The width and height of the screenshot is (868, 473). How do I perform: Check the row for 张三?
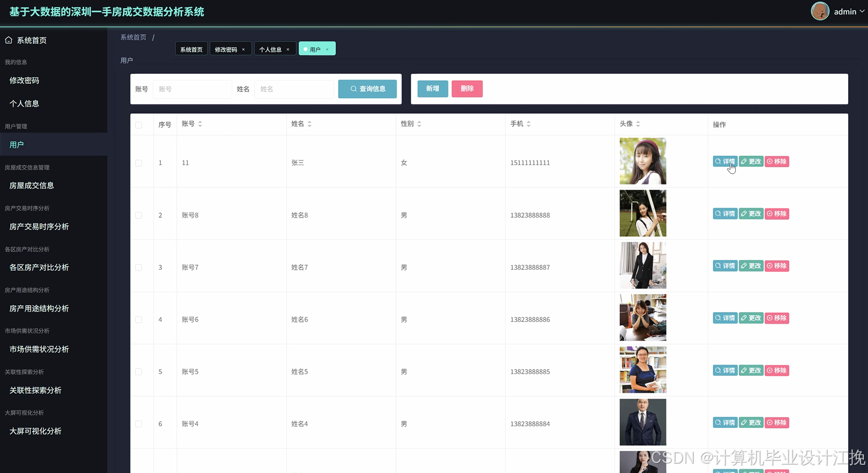tap(139, 163)
